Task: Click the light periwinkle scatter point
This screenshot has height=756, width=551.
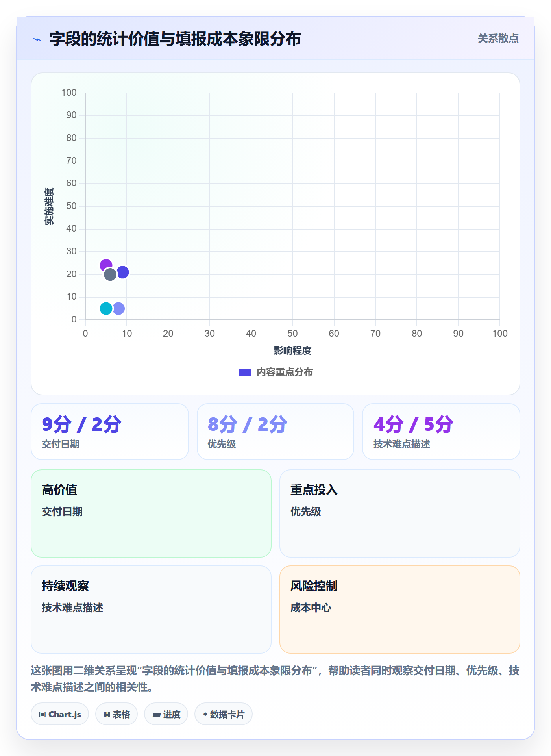Action: click(118, 308)
